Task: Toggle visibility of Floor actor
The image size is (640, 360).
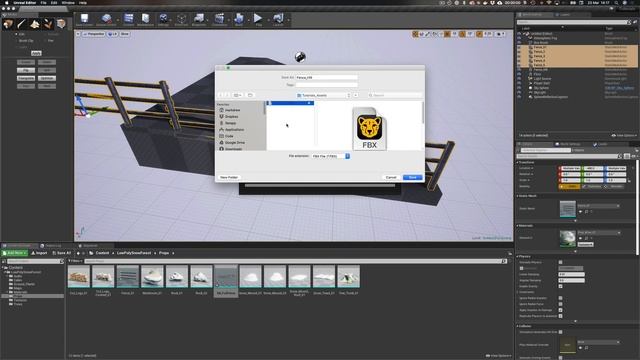Action: coord(519,74)
